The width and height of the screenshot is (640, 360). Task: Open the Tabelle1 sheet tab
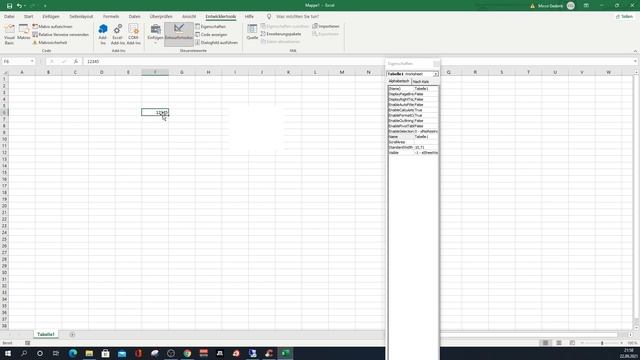click(x=46, y=334)
